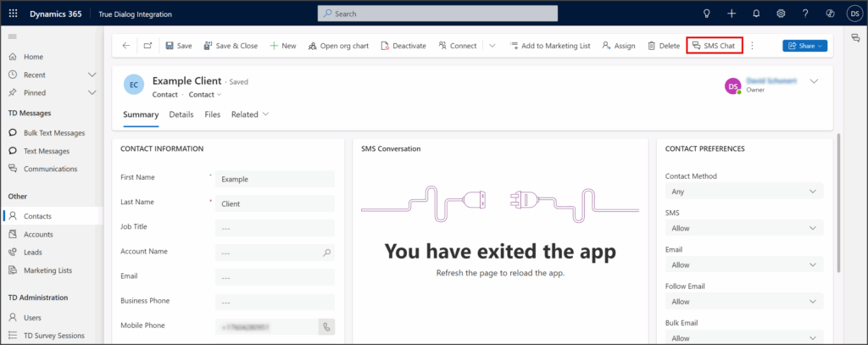Open Bulk Text Messages
Viewport: 868px width, 345px height.
pyautogui.click(x=53, y=133)
